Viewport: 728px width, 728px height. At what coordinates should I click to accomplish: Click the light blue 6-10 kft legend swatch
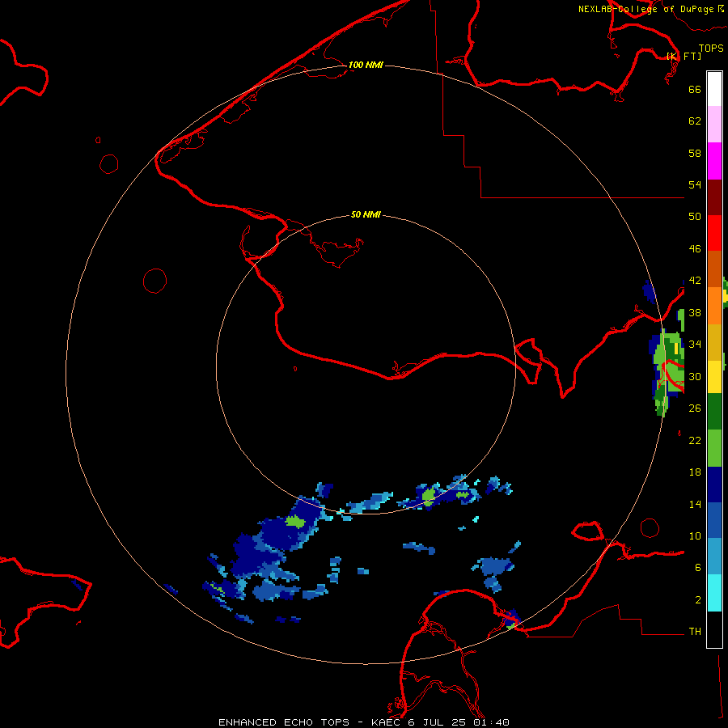tap(714, 557)
